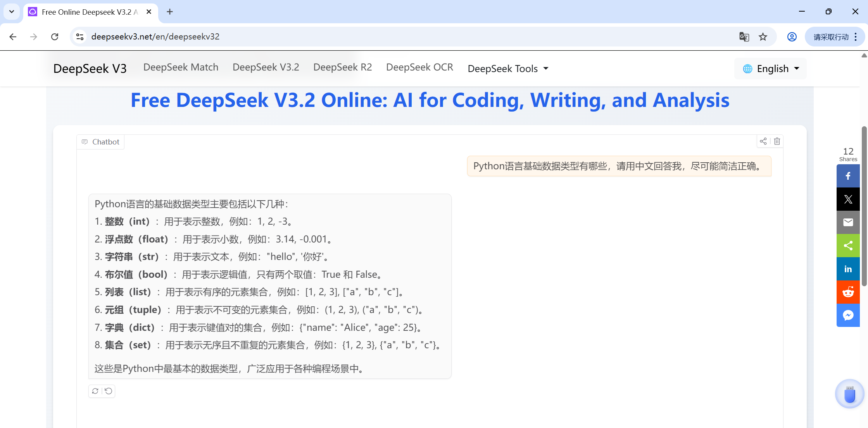
Task: Bookmark this page with the star icon
Action: point(763,37)
